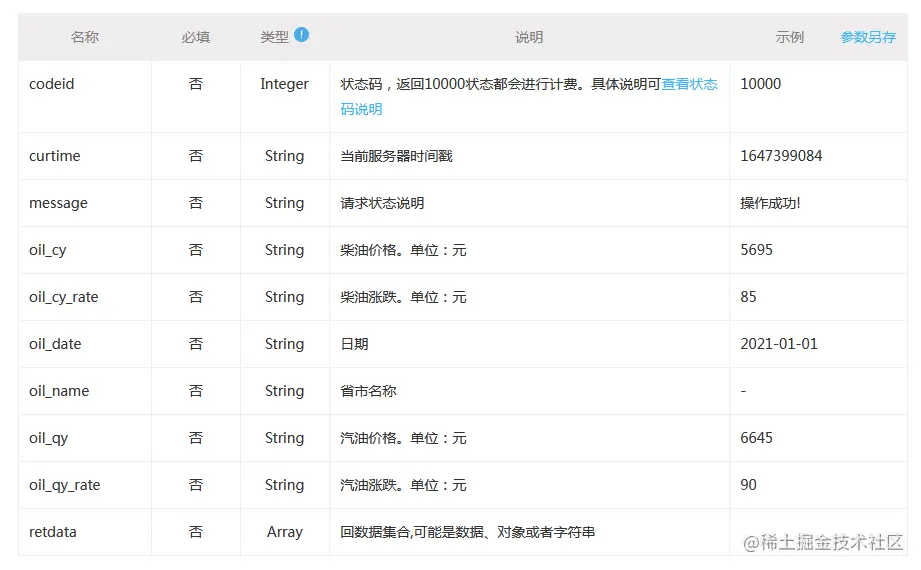Screen dimensions: 921x570
Task: Click the example value 1647399084
Action: tap(781, 156)
